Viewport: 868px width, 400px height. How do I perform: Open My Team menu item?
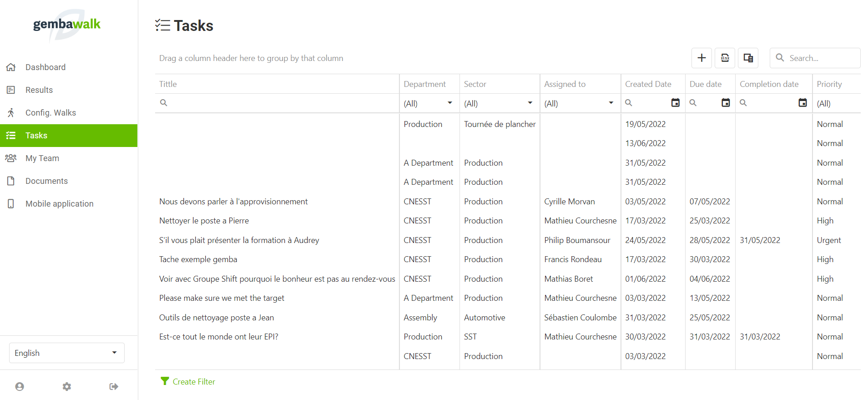click(x=42, y=158)
